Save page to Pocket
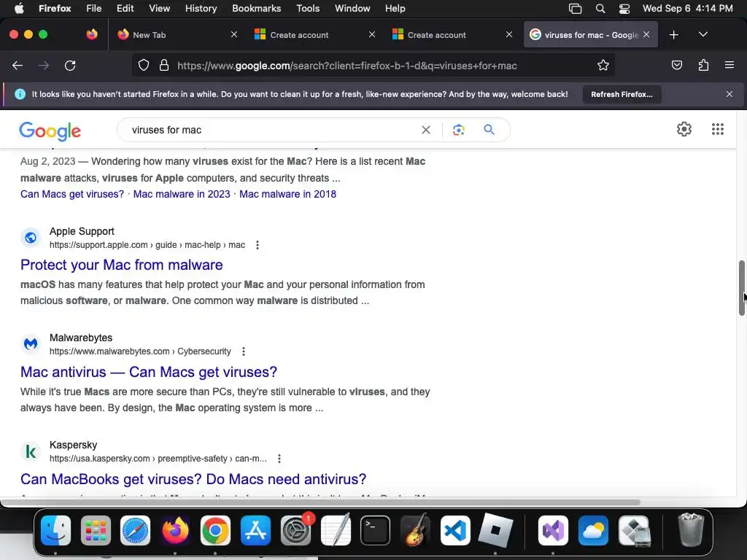 pos(676,65)
